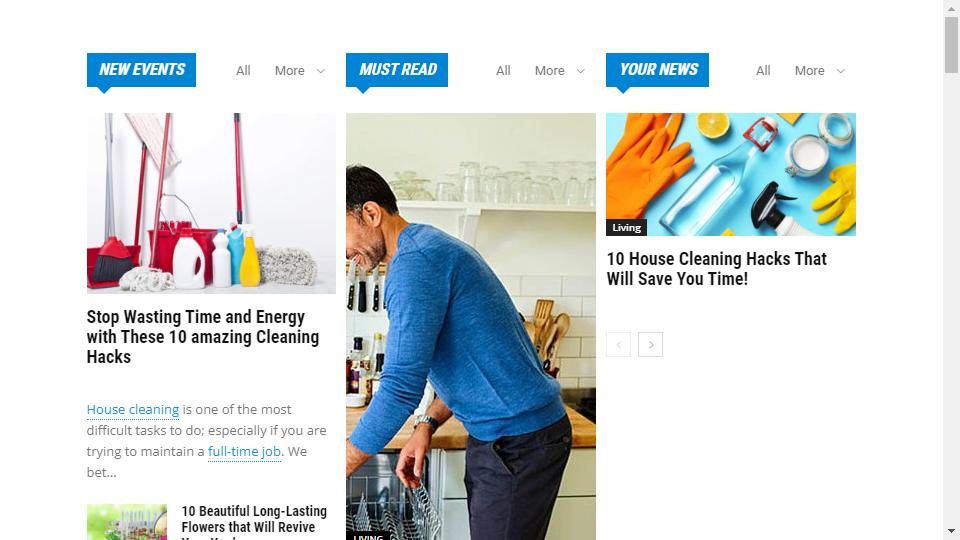Open the 10 Beautiful Long-Lasting Flowers article
This screenshot has height=540, width=960.
(x=254, y=520)
